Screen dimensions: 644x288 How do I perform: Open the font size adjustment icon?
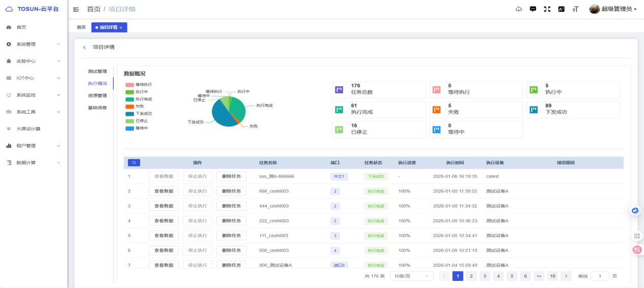point(575,9)
